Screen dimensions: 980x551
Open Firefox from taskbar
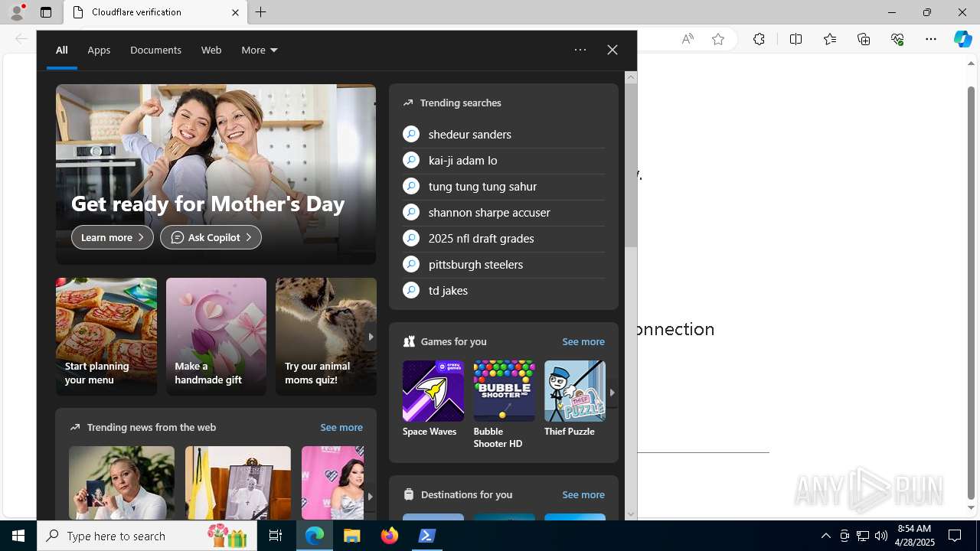pos(390,536)
